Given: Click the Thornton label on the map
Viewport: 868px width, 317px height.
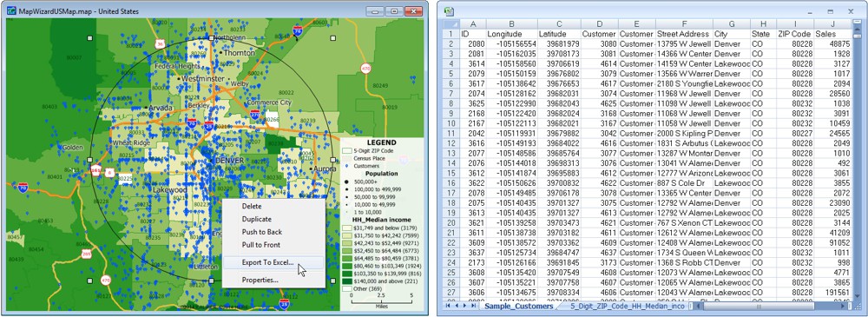Looking at the screenshot, I should [240, 53].
